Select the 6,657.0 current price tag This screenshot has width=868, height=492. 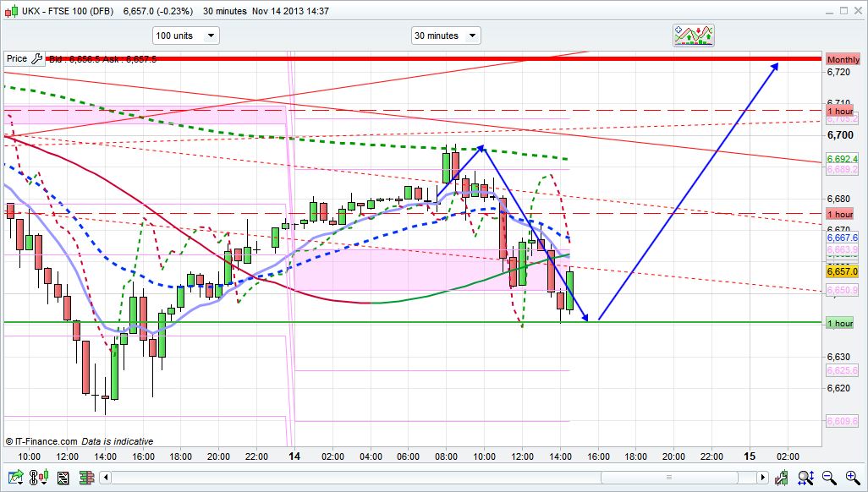tap(843, 271)
